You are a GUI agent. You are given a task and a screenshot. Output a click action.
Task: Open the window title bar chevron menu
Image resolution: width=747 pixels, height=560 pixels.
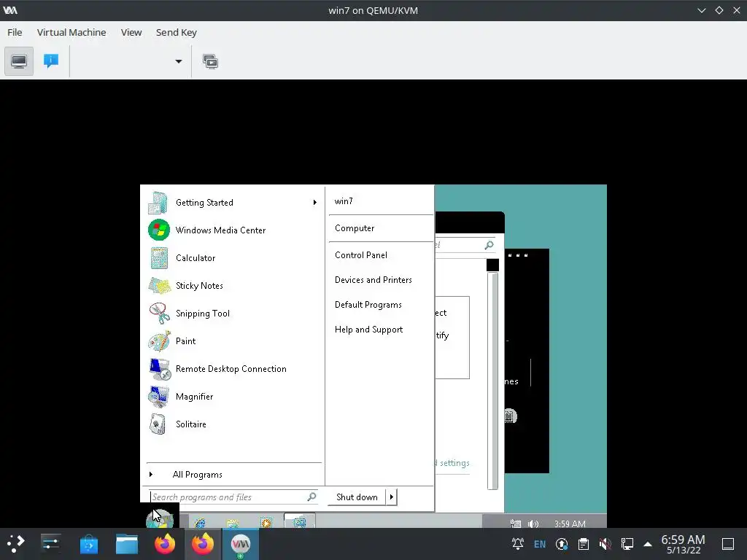tap(702, 10)
